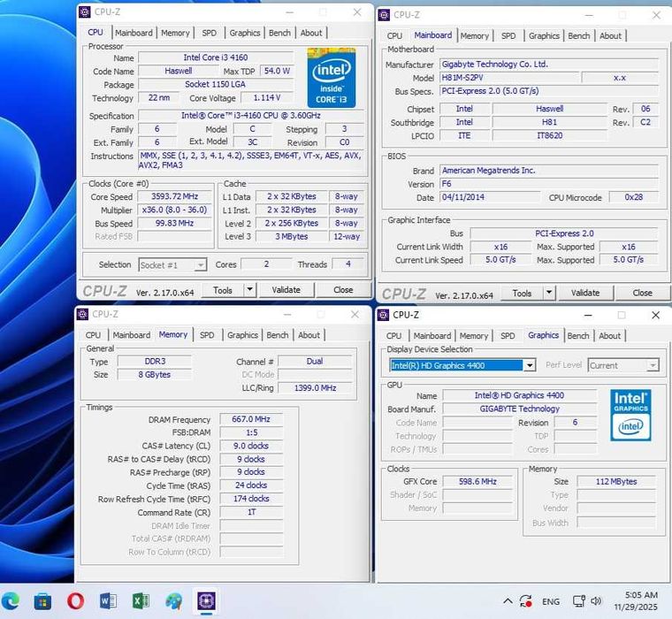Click the GIGABYTE Technology board manuf. field
This screenshot has height=619, width=672.
coord(520,409)
